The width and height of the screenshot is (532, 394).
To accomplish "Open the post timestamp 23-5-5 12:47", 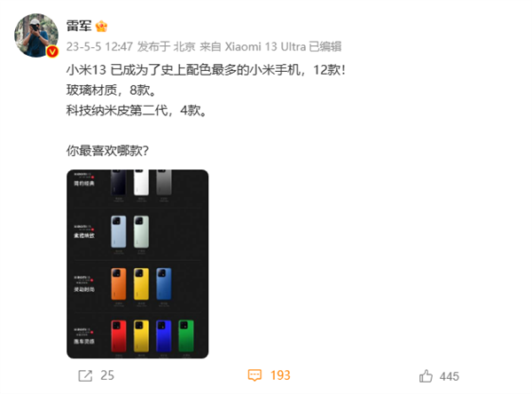I will (99, 46).
